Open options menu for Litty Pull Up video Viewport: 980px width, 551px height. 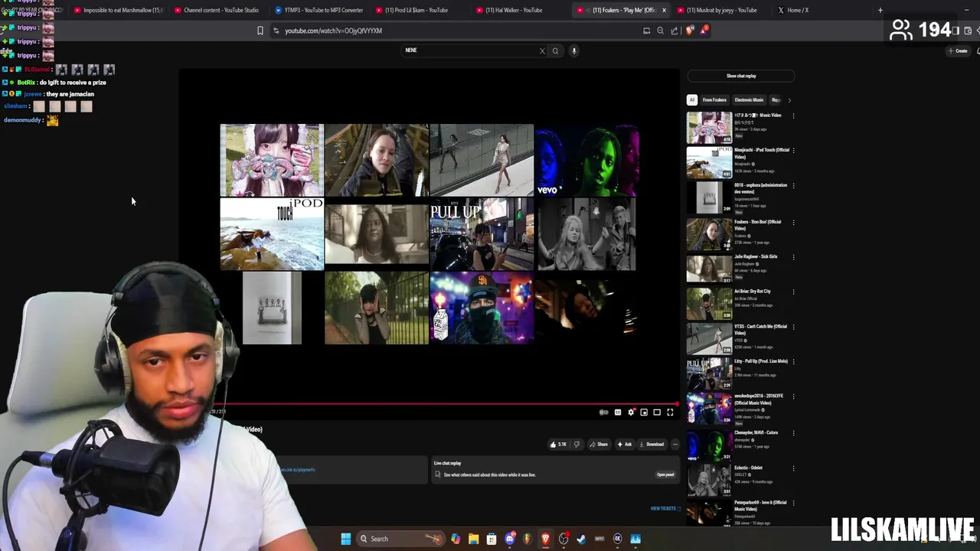793,362
